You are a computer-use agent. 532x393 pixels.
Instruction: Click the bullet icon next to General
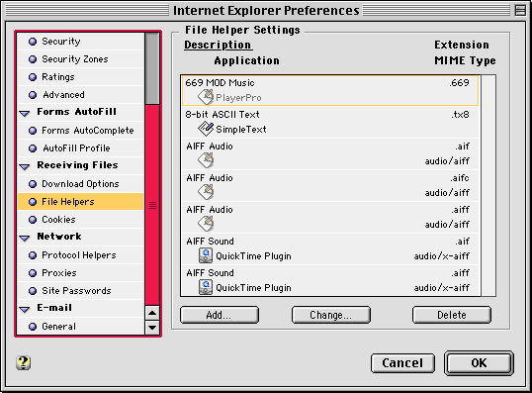[x=33, y=327]
